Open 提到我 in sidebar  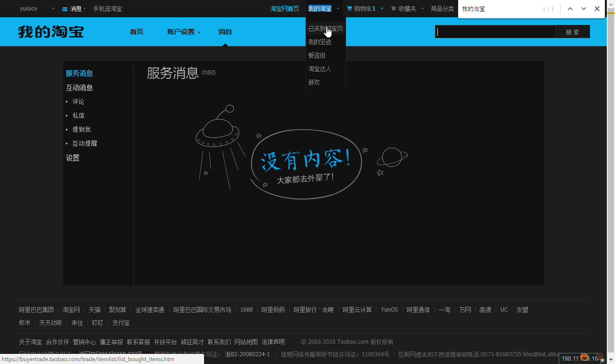(x=81, y=129)
